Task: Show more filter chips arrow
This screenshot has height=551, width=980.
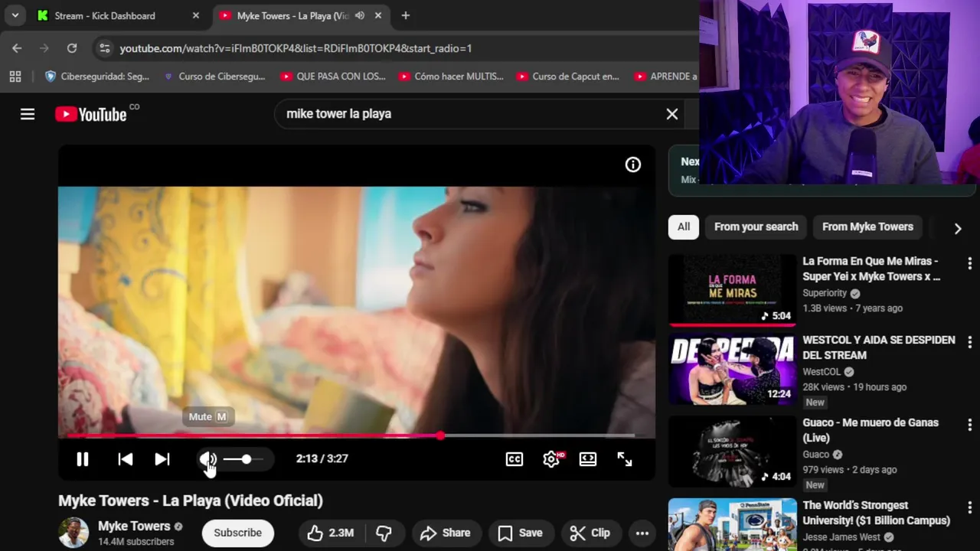Action: tap(958, 228)
